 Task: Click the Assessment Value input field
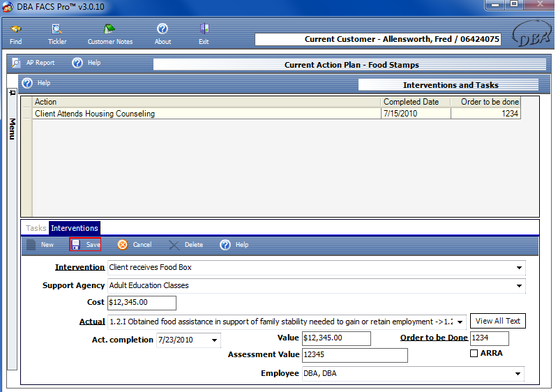[354, 356]
